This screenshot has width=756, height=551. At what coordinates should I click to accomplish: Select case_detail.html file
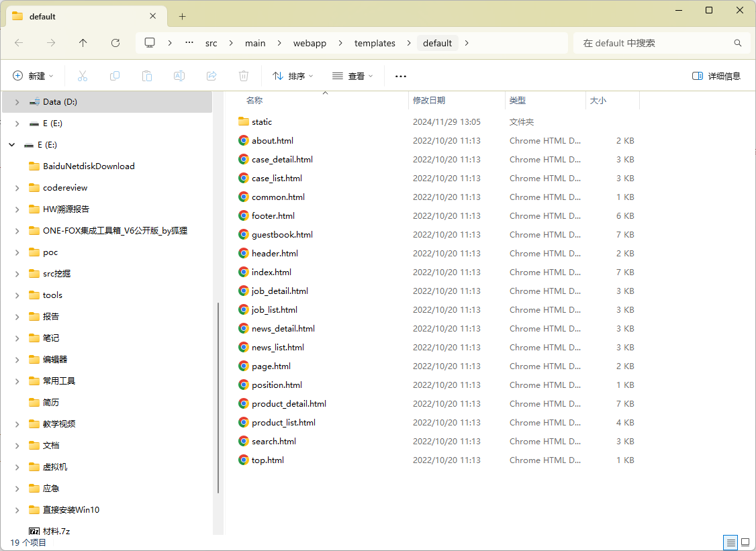click(282, 160)
